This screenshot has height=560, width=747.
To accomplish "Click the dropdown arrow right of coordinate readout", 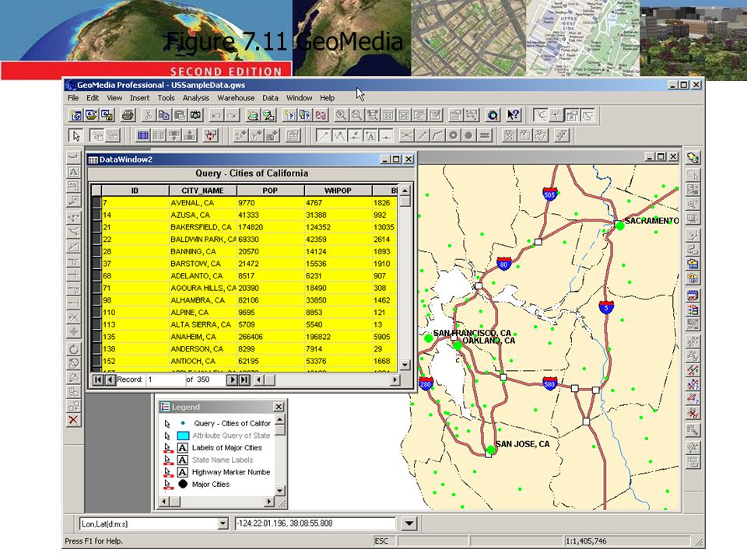I will pos(409,523).
